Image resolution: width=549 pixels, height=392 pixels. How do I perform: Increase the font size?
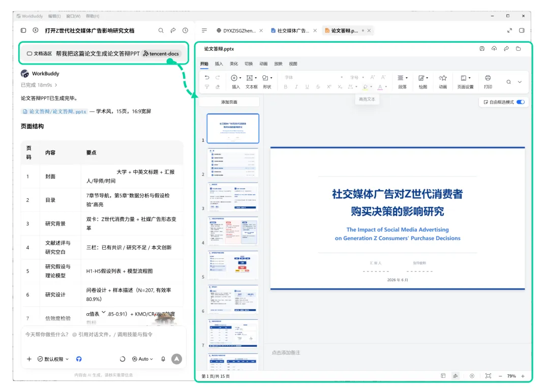click(x=373, y=77)
